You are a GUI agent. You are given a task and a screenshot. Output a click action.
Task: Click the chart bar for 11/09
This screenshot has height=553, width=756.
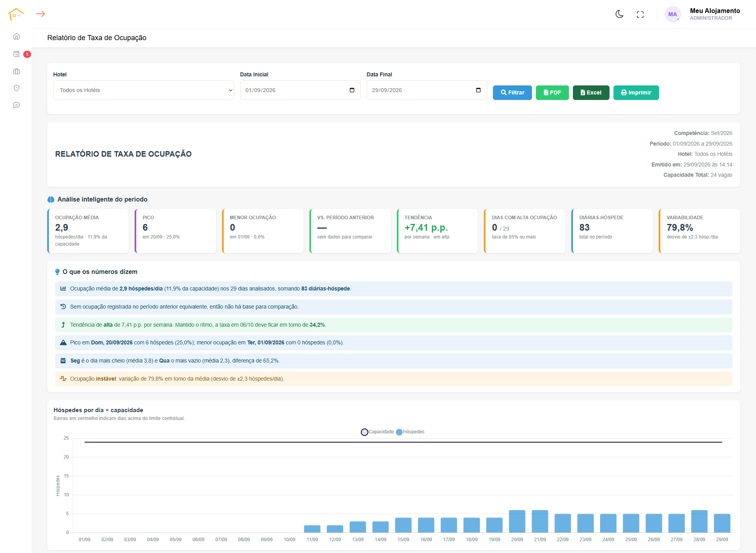click(x=312, y=529)
